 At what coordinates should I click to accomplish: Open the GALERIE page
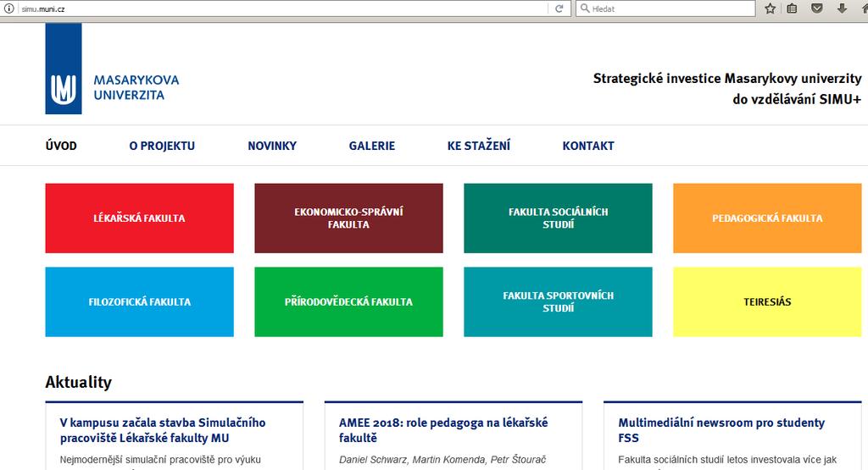[x=371, y=146]
